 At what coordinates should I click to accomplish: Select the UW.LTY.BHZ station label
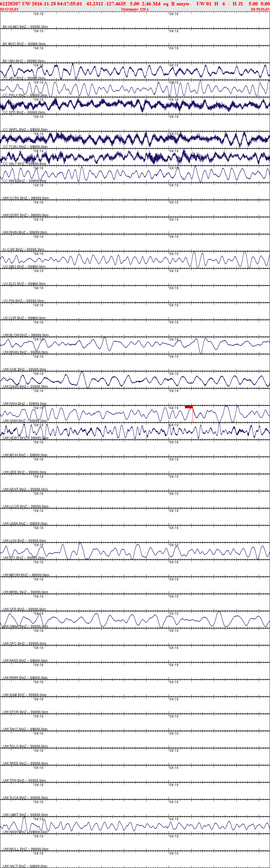(x=24, y=558)
